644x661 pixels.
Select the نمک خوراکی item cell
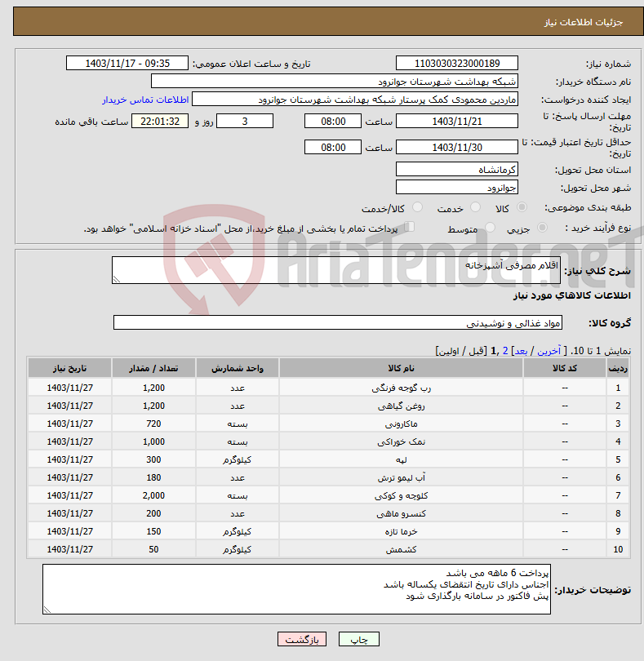pyautogui.click(x=401, y=441)
